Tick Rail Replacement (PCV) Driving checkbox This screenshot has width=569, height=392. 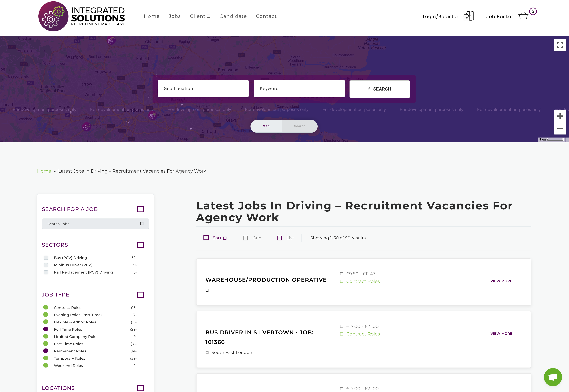pos(46,272)
